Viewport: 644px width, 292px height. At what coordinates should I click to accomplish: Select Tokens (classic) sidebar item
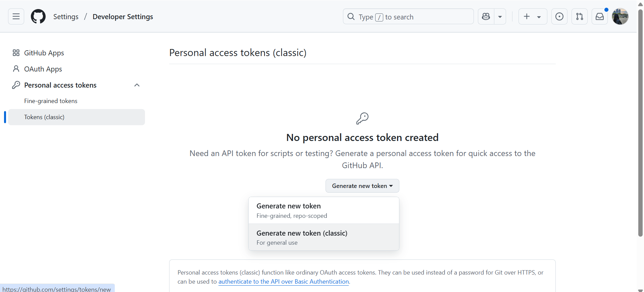pyautogui.click(x=44, y=117)
